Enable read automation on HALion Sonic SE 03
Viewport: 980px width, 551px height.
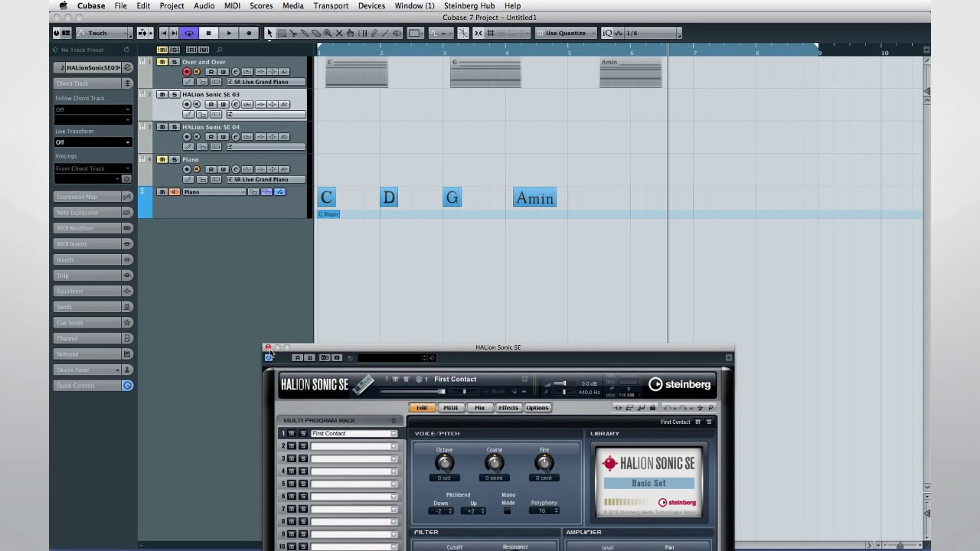pyautogui.click(x=211, y=104)
